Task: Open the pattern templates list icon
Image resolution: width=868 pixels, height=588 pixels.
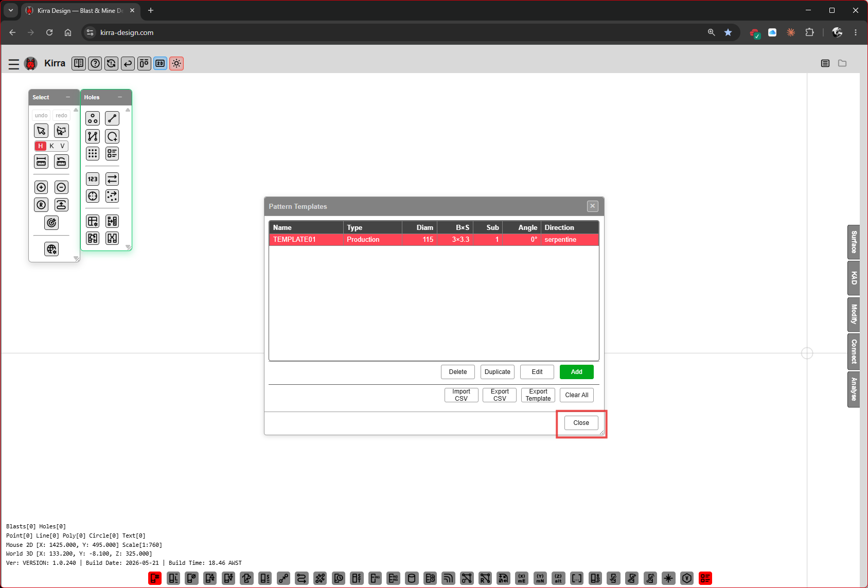Action: (112, 153)
